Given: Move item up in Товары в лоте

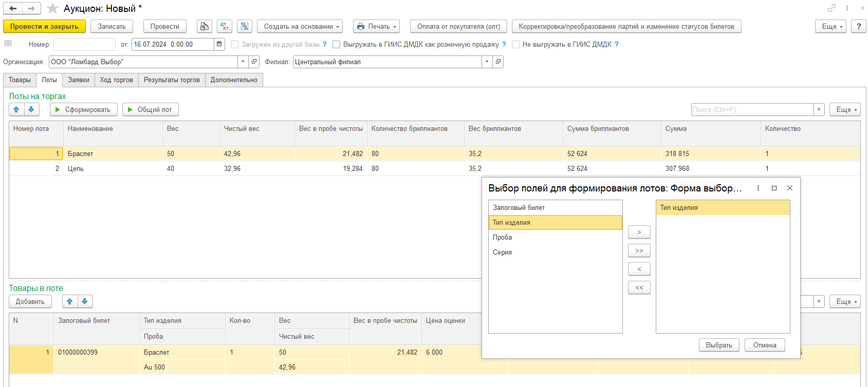Looking at the screenshot, I should [x=70, y=301].
